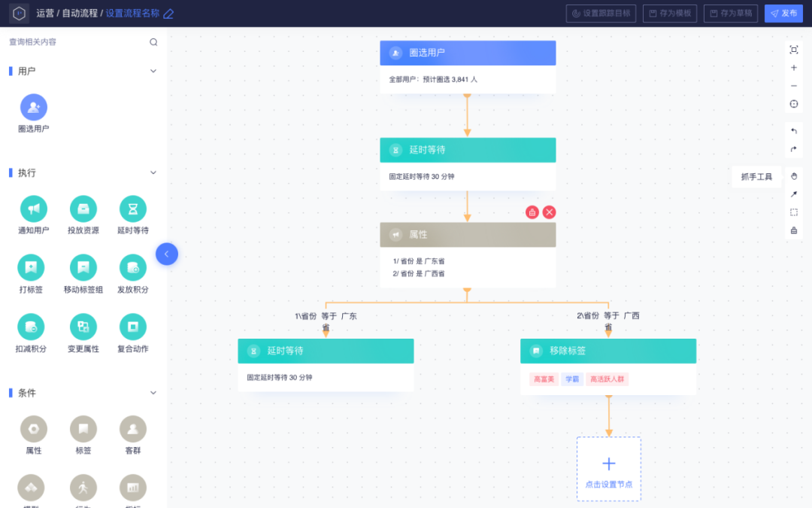Pick the 通知用户 action icon
Image resolution: width=812 pixels, height=508 pixels.
[x=34, y=208]
